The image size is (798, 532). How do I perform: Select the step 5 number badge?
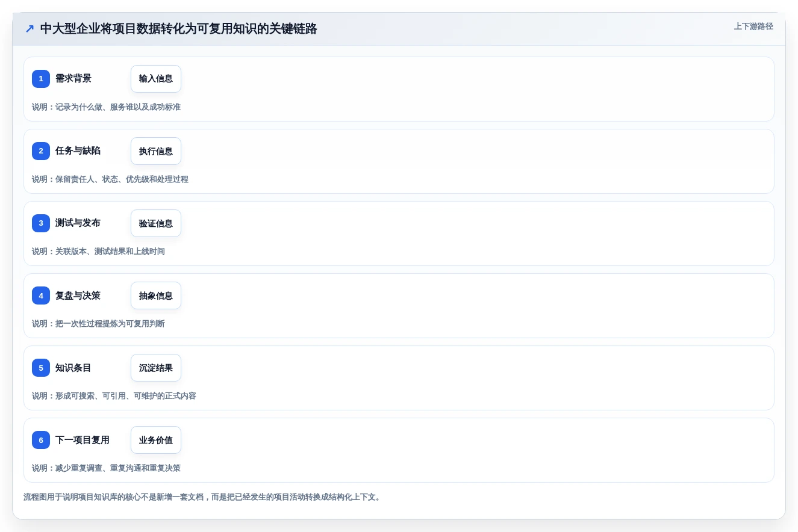coord(41,368)
